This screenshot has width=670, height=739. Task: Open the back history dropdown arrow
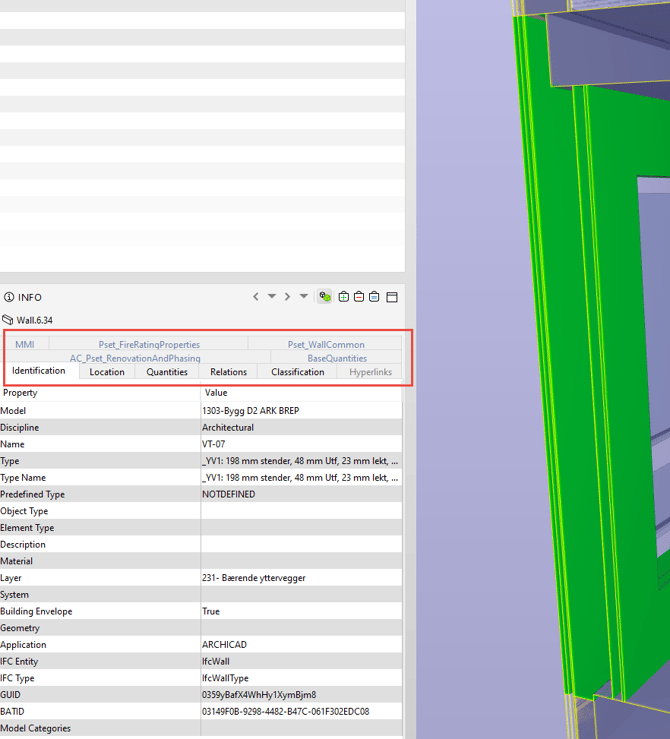coord(272,296)
